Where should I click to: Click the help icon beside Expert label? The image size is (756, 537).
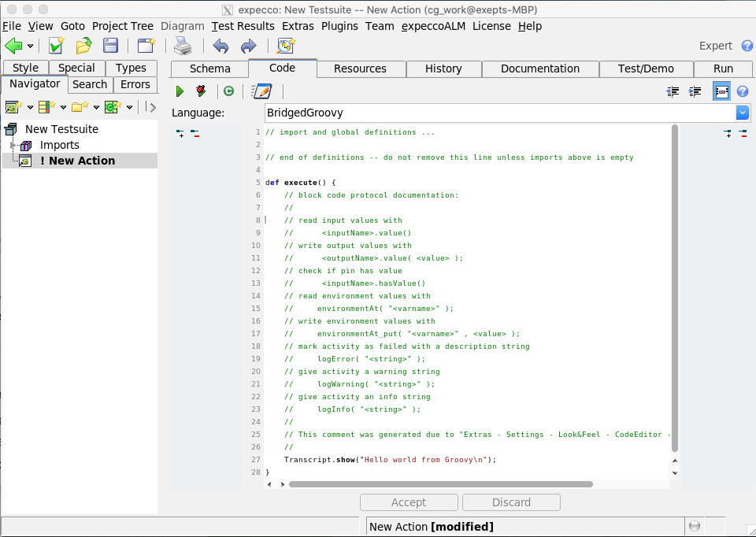coord(747,46)
